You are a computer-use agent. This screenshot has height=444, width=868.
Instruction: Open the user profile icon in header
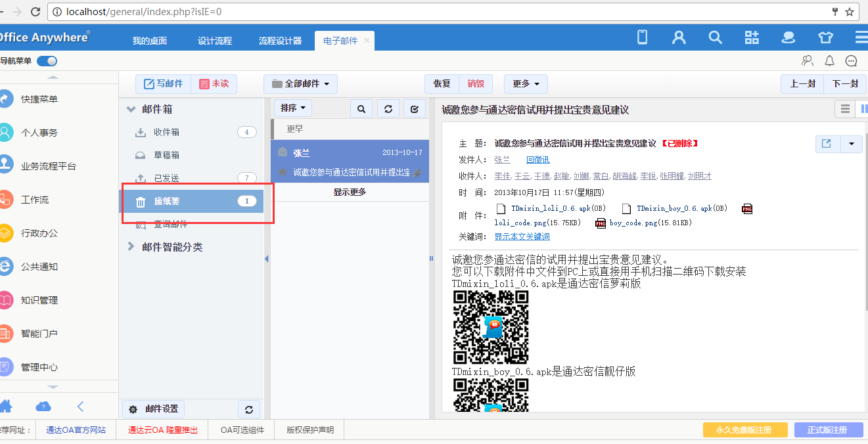(x=679, y=37)
